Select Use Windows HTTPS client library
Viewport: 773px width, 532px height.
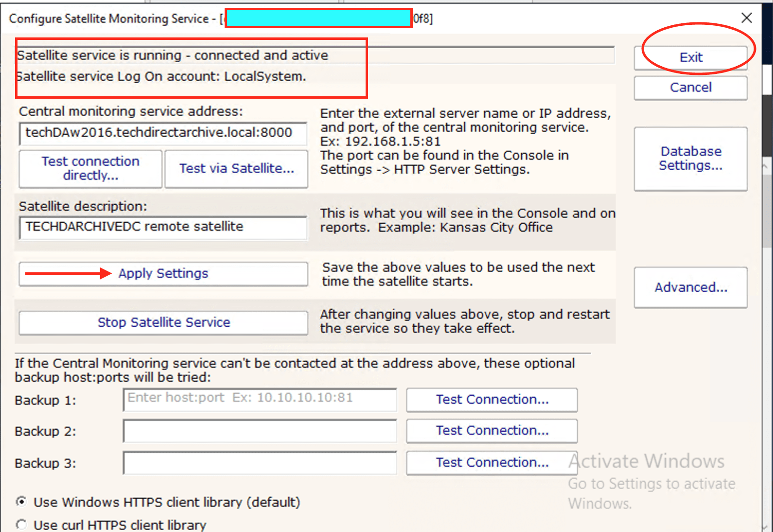pos(21,501)
